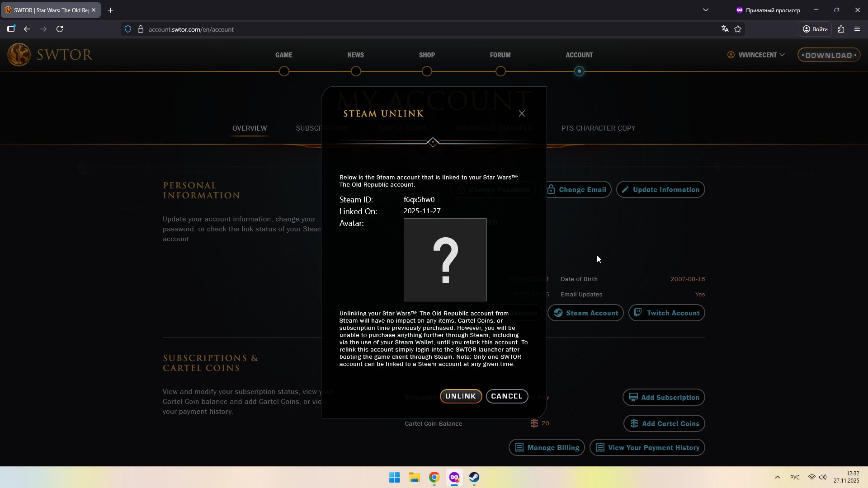Image resolution: width=868 pixels, height=488 pixels.
Task: Click the Steam avatar placeholder image
Action: (445, 260)
